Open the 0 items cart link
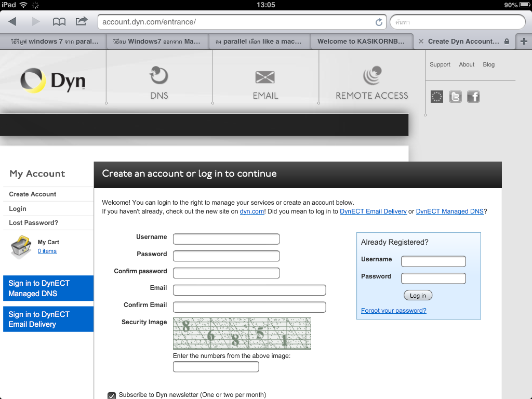The width and height of the screenshot is (532, 399). click(47, 251)
